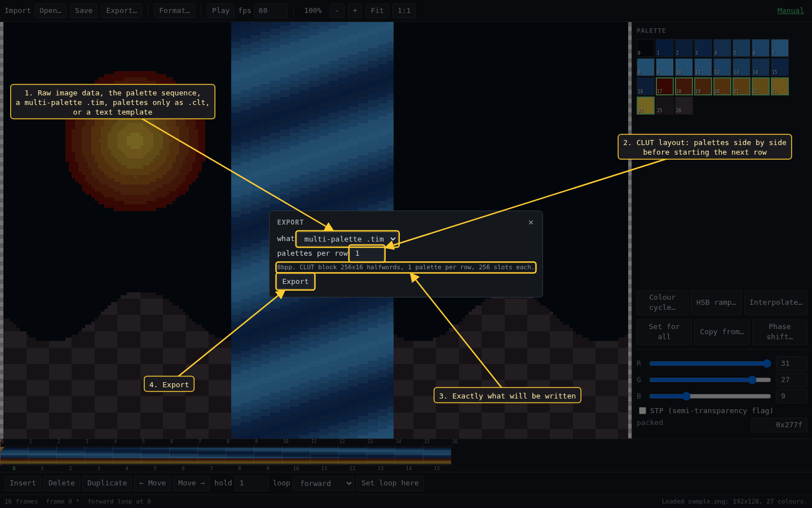Screen dimensions: 812x508
Task: Select palette swatch 1
Action: click(665, 48)
